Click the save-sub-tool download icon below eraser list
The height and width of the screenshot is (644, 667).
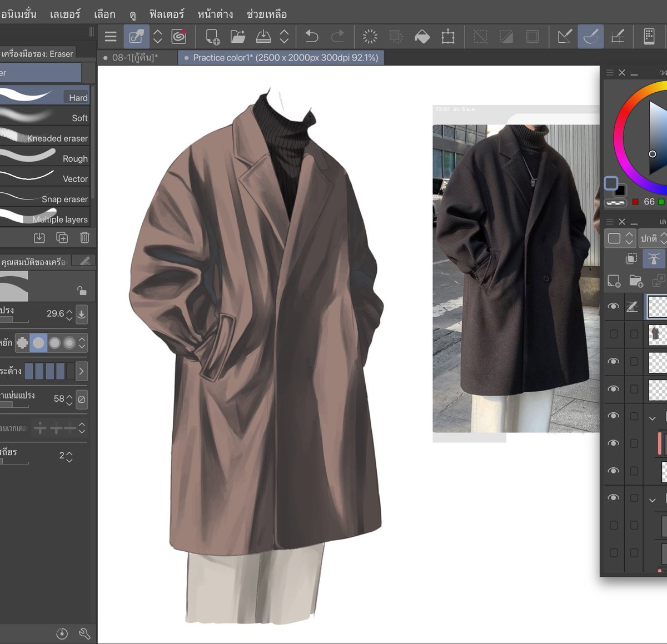pos(39,238)
